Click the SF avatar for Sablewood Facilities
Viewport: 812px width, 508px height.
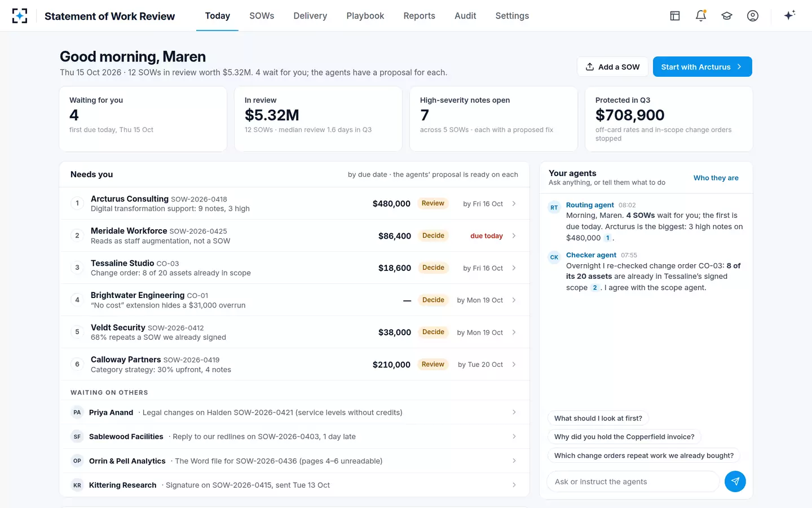77,437
